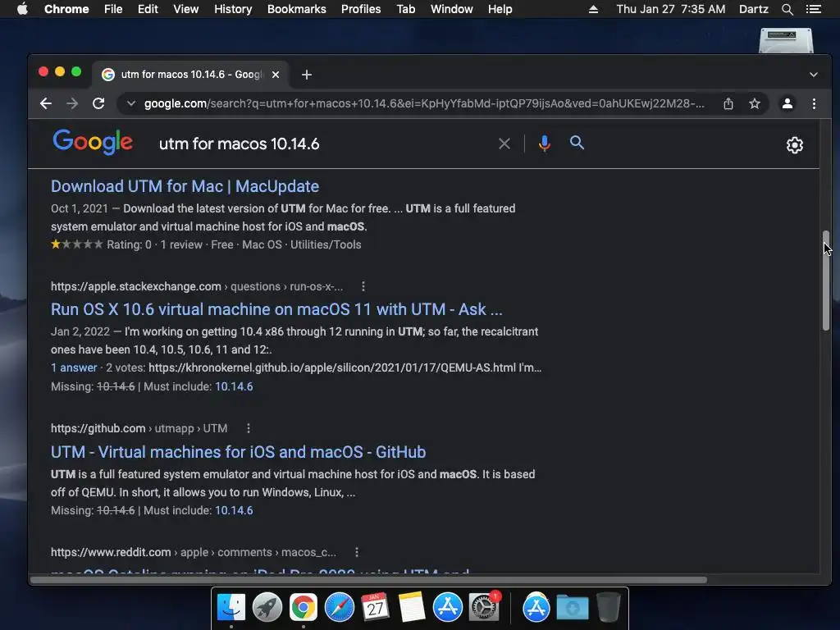The width and height of the screenshot is (840, 630).
Task: Open a new tab with the plus button
Action: [x=307, y=75]
